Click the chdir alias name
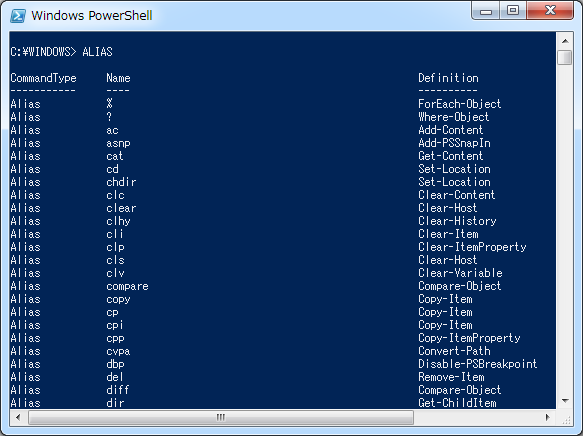 [x=121, y=182]
